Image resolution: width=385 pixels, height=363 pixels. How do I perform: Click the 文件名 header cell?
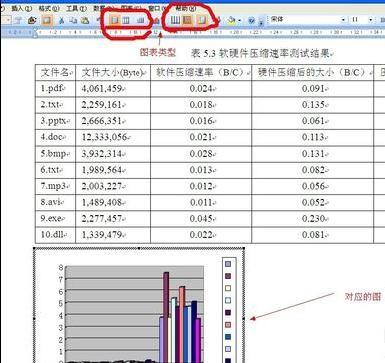pyautogui.click(x=56, y=73)
